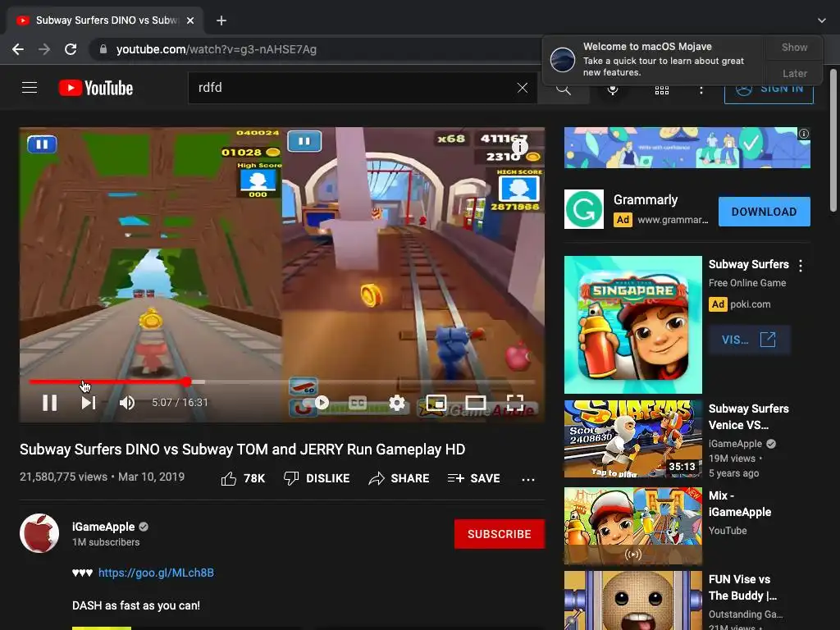Open the iGameApple channel name link

coord(103,527)
